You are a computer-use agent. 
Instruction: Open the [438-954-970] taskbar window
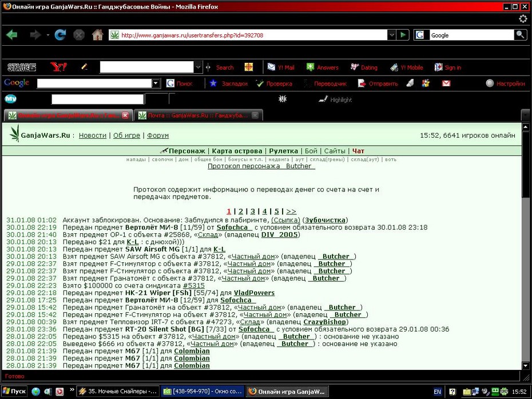click(x=203, y=391)
